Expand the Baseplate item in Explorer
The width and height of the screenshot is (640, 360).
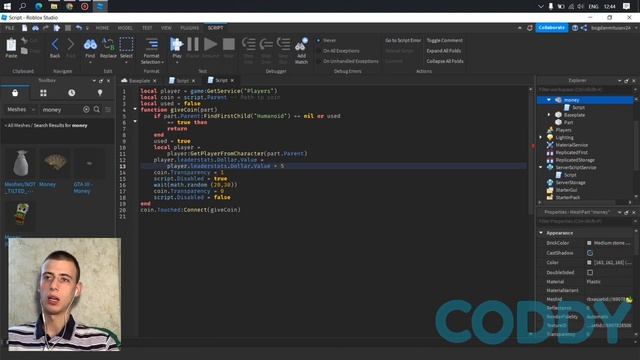point(549,115)
